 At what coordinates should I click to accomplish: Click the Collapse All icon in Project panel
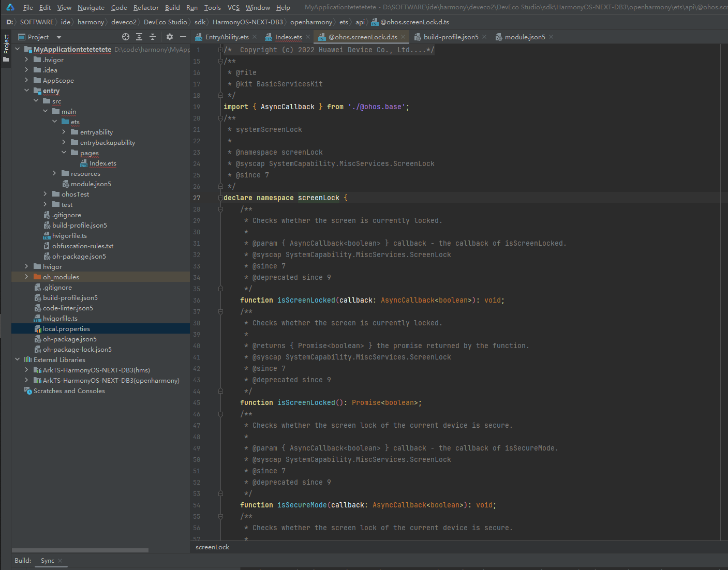[x=153, y=37]
